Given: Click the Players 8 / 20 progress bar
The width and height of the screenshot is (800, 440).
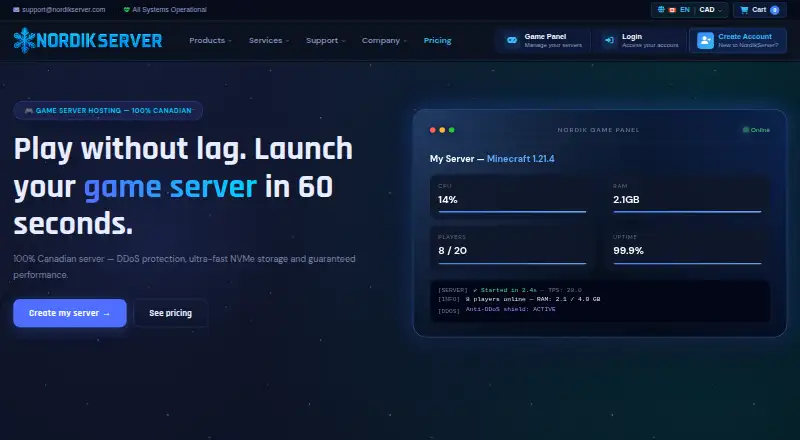Looking at the screenshot, I should tap(512, 263).
